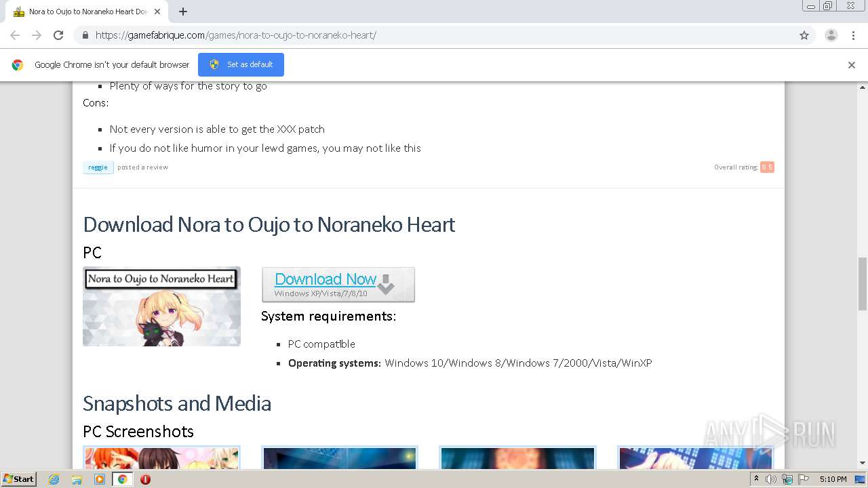Click the 8.5 overall rating badge

tap(767, 167)
